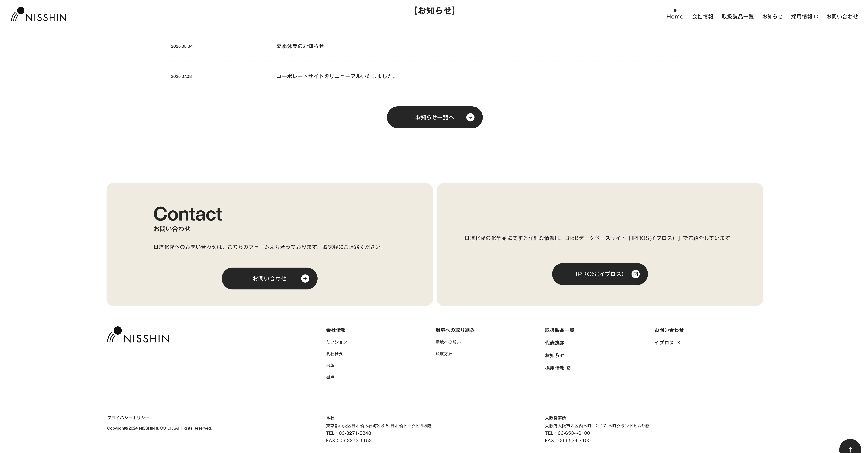Click the external link icon beside footer 採用情報
This screenshot has width=868, height=453.
pos(569,368)
